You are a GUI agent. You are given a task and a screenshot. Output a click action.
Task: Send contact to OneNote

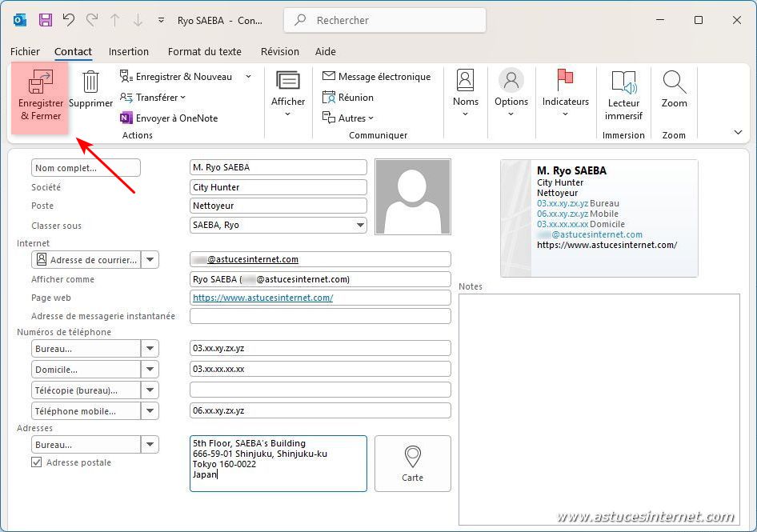[x=168, y=118]
